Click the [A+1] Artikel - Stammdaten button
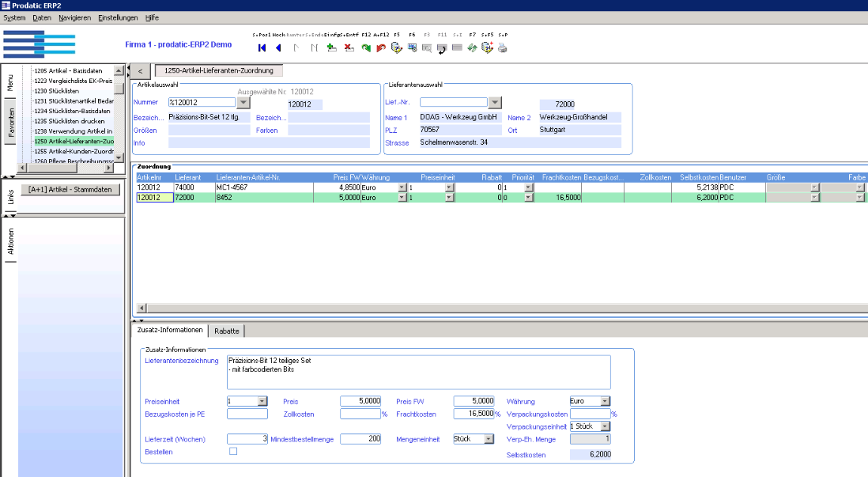This screenshot has height=477, width=868. [x=70, y=189]
